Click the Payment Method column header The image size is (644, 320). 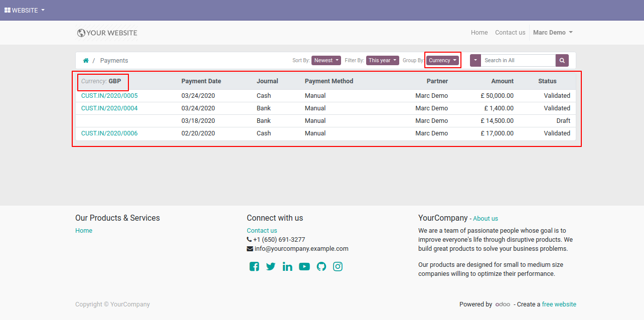(x=329, y=81)
